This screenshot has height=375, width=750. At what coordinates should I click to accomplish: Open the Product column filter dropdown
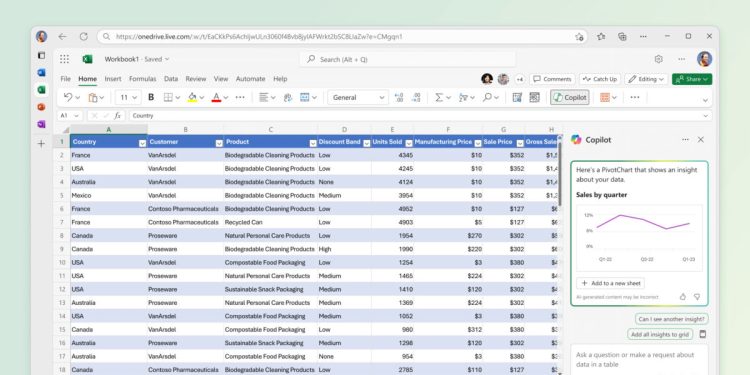click(x=313, y=143)
